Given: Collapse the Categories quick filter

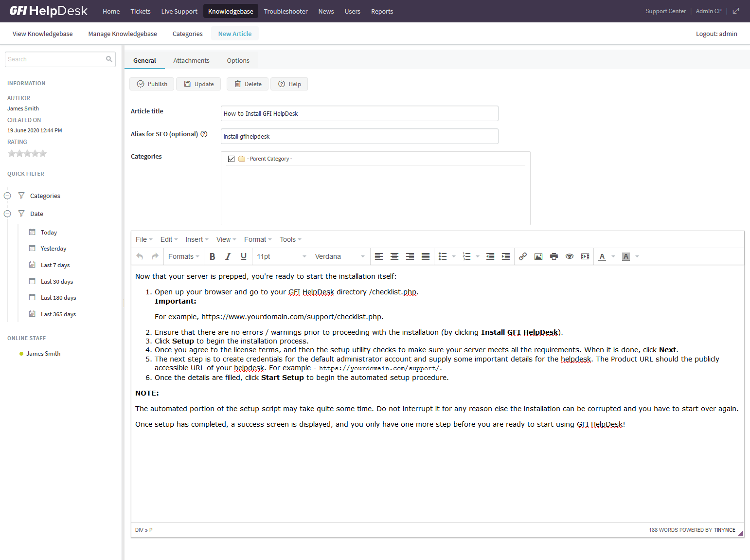Looking at the screenshot, I should pyautogui.click(x=7, y=196).
